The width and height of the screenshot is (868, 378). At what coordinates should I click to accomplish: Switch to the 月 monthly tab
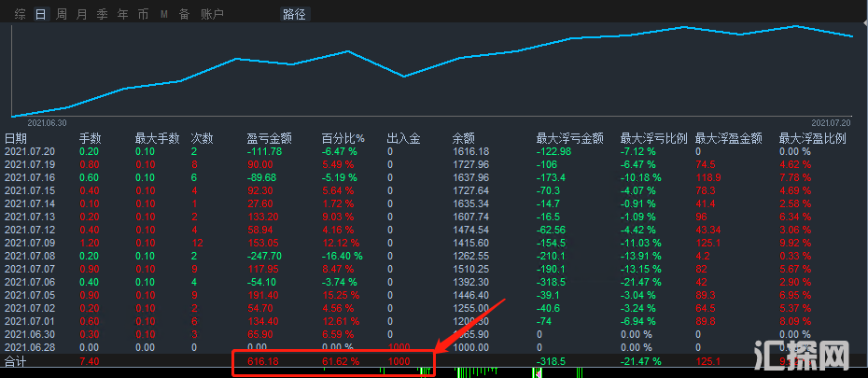coord(81,14)
